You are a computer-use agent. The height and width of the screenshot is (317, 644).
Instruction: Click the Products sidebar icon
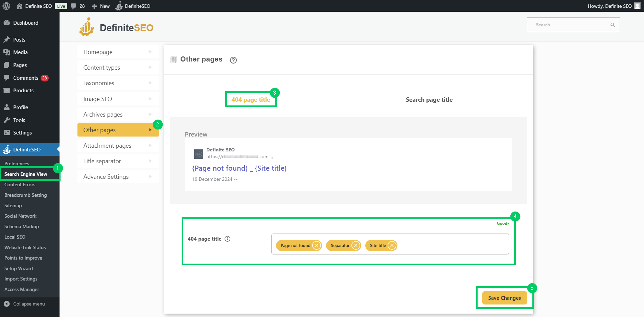click(x=7, y=90)
